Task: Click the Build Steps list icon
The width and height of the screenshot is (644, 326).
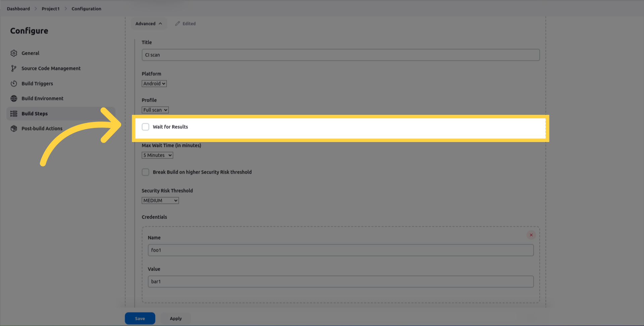Action: (x=14, y=114)
